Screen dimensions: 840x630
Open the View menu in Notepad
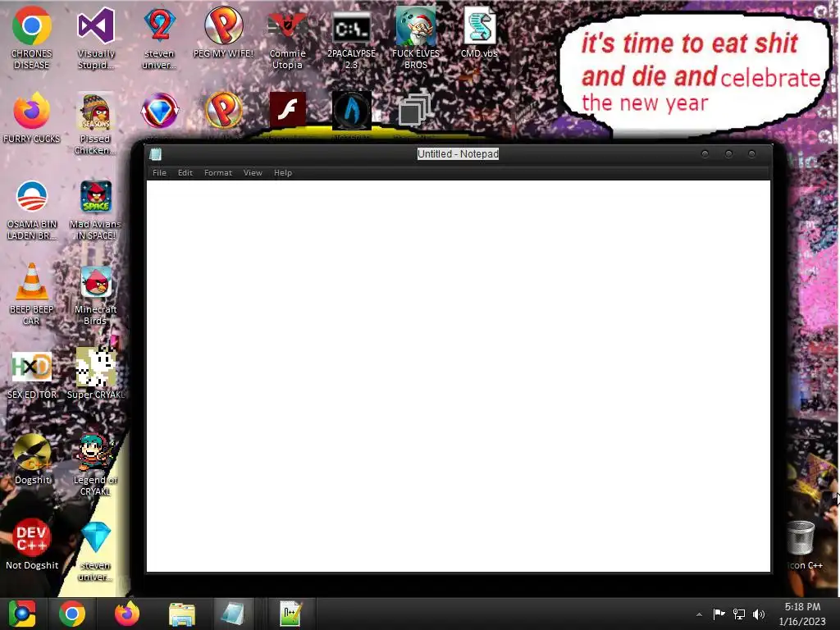(x=253, y=172)
